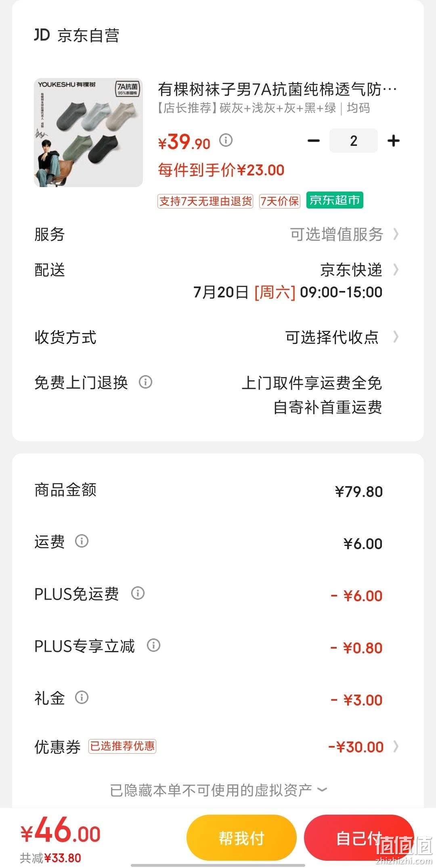Viewport: 436px width, 868px height.
Task: Tap the quantity field showing 2
Action: click(x=354, y=141)
